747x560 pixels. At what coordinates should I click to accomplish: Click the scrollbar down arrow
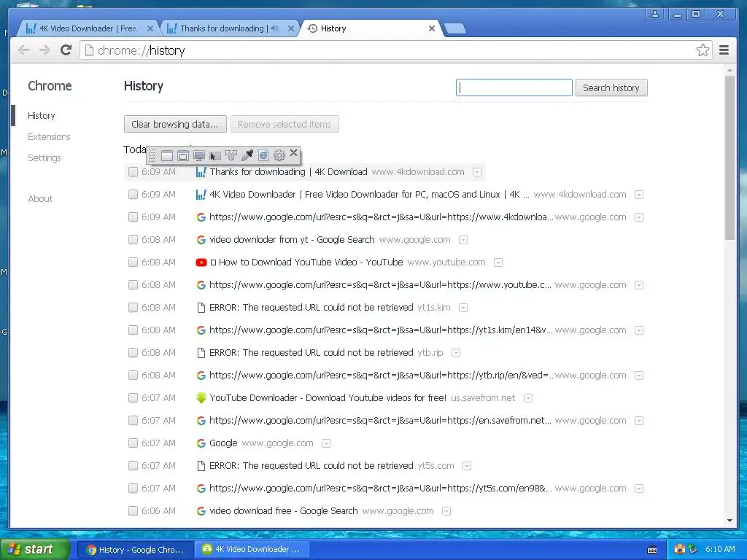coord(729,521)
